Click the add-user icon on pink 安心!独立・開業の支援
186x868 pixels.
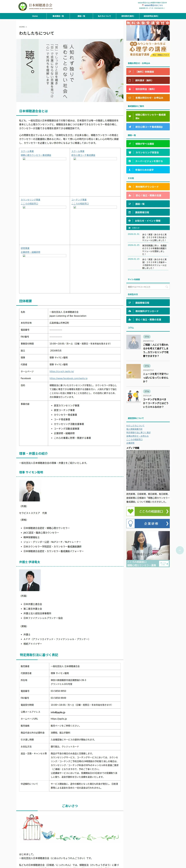click(130, 195)
